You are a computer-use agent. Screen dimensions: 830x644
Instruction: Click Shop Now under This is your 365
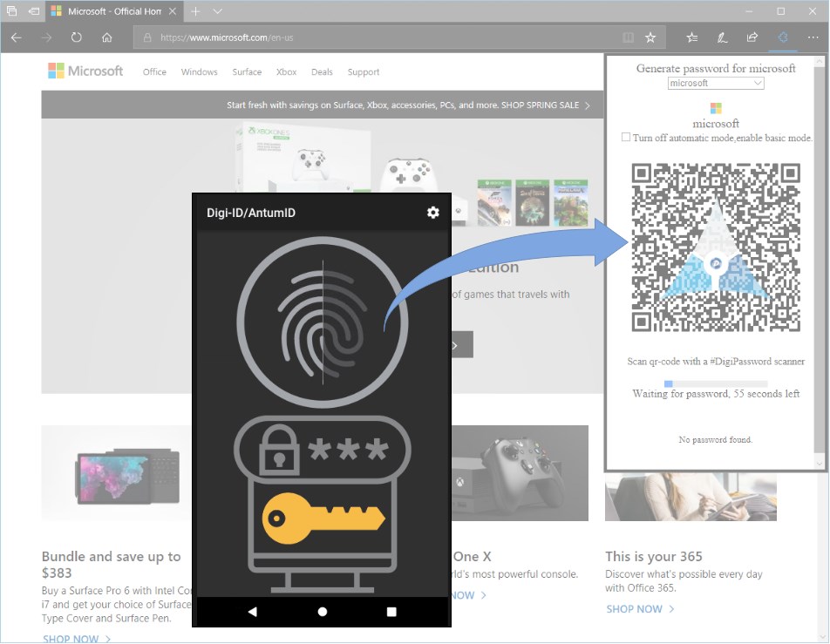pyautogui.click(x=640, y=609)
